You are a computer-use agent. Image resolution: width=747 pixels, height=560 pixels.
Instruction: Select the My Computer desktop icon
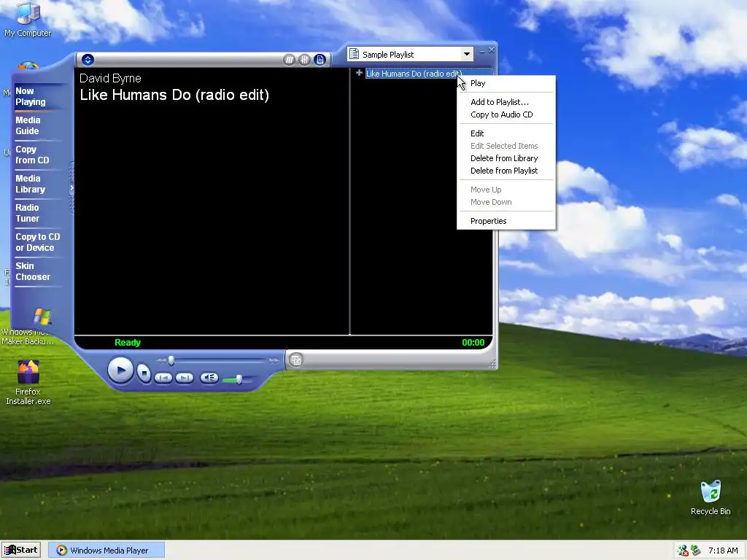click(x=28, y=19)
